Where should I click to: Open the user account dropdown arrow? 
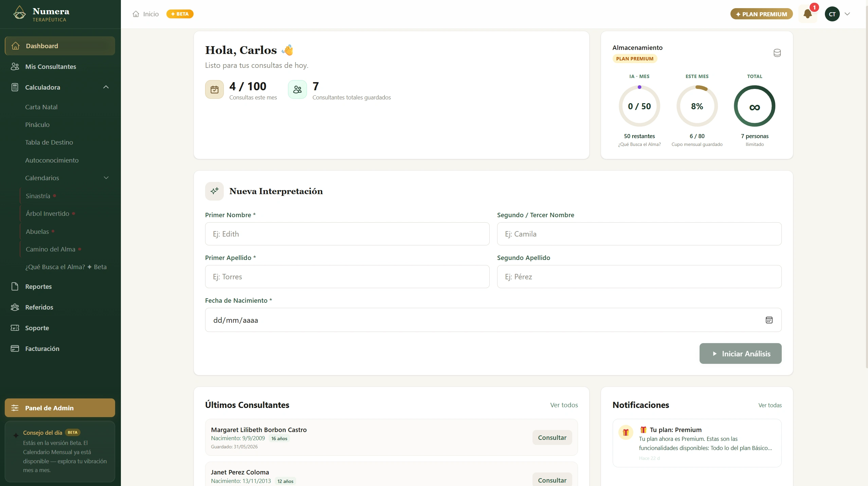click(847, 14)
